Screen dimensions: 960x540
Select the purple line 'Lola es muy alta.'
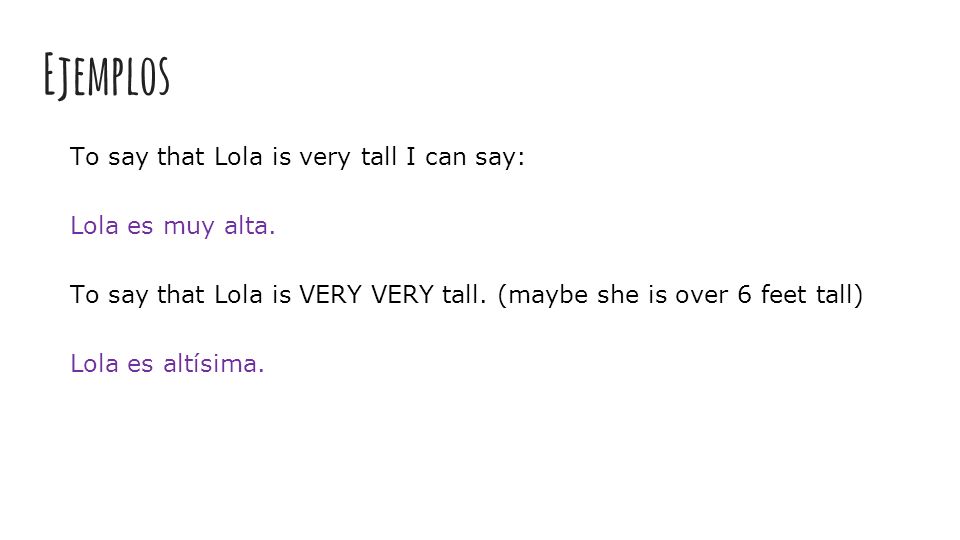pos(173,226)
